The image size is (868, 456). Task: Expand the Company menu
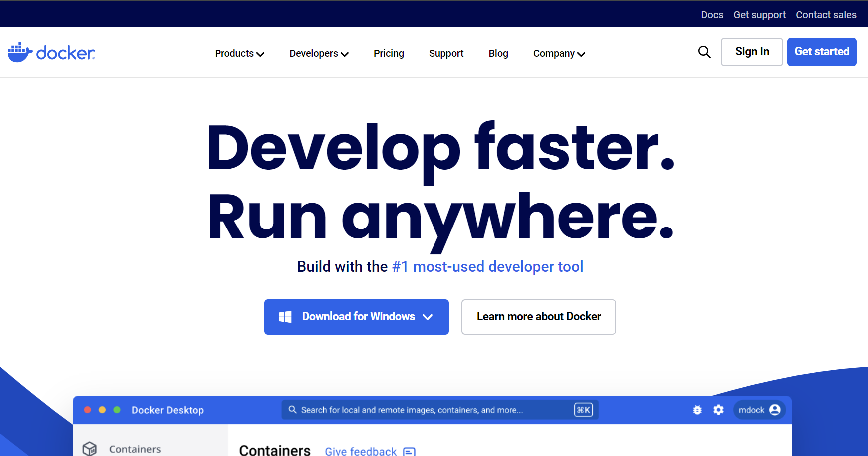pos(559,53)
